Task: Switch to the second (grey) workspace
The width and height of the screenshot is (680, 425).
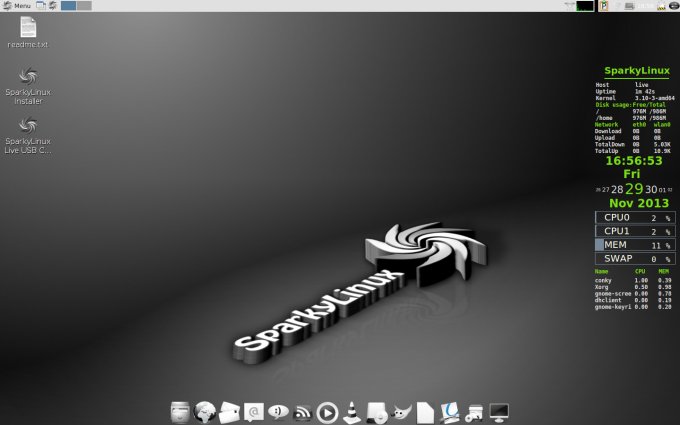Action: (x=84, y=6)
